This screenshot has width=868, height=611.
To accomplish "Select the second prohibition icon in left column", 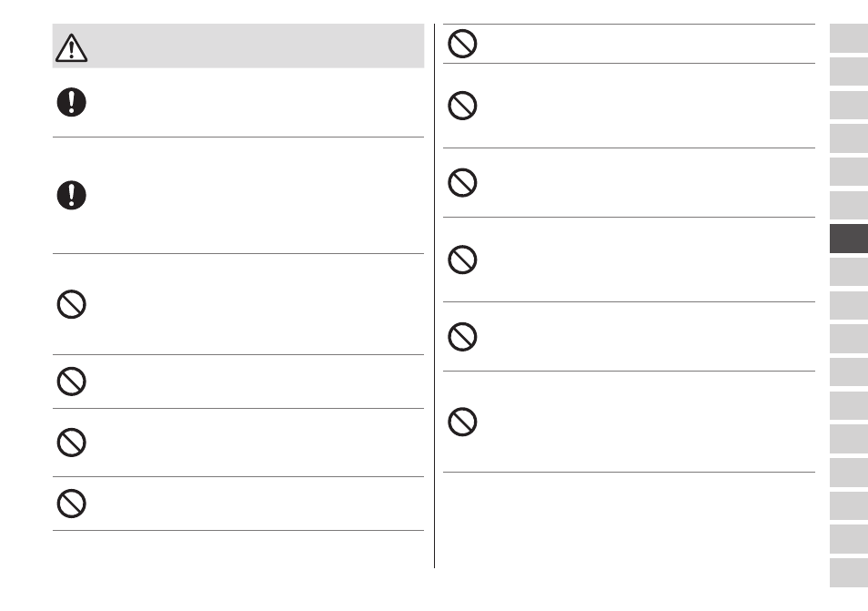I will pyautogui.click(x=71, y=382).
